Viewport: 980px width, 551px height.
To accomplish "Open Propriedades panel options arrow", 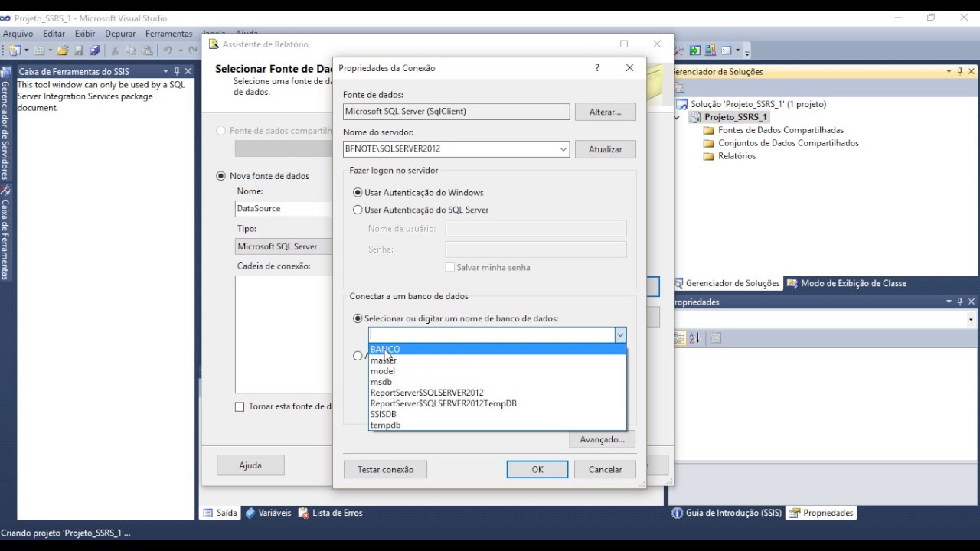I will click(949, 302).
